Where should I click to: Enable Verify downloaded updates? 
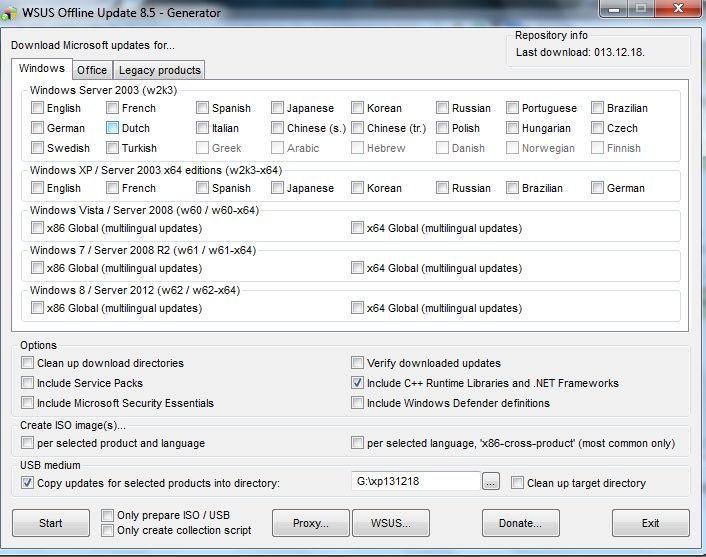coord(358,363)
